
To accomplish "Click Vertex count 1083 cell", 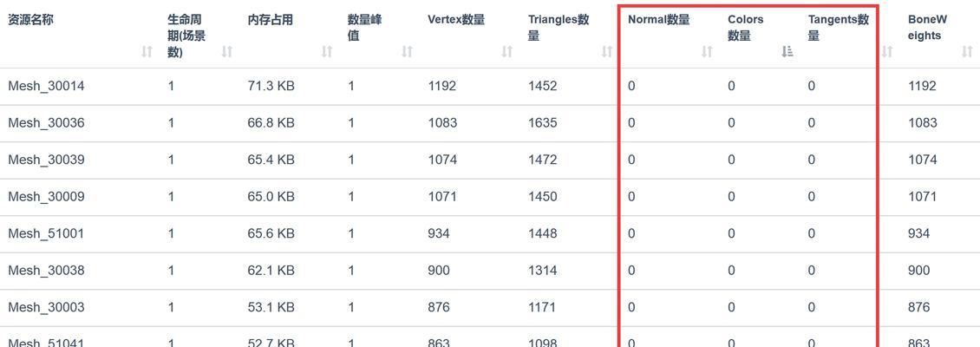I will coord(442,123).
